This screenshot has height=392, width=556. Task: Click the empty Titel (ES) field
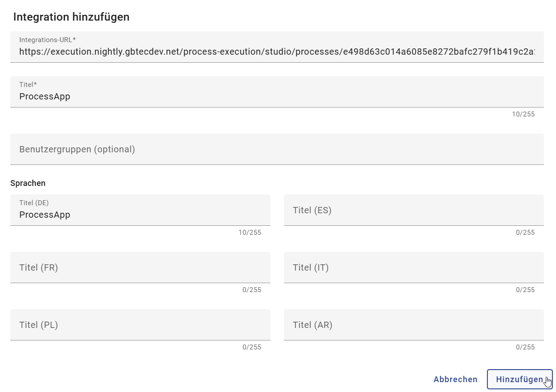[x=414, y=210]
